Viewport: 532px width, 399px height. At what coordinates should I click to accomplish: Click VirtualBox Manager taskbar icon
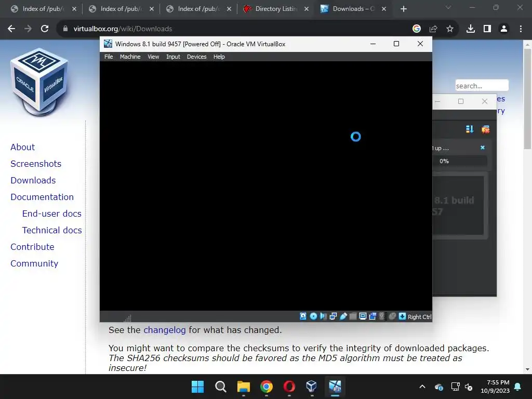coord(312,387)
